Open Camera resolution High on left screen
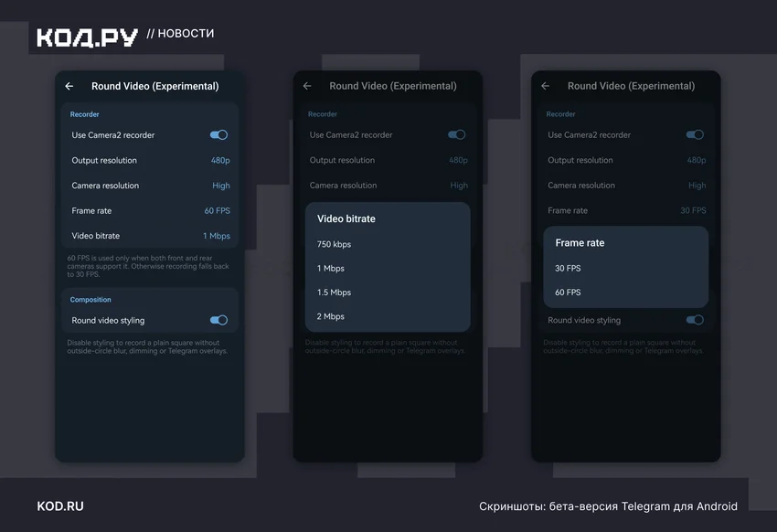The image size is (777, 532). point(150,186)
